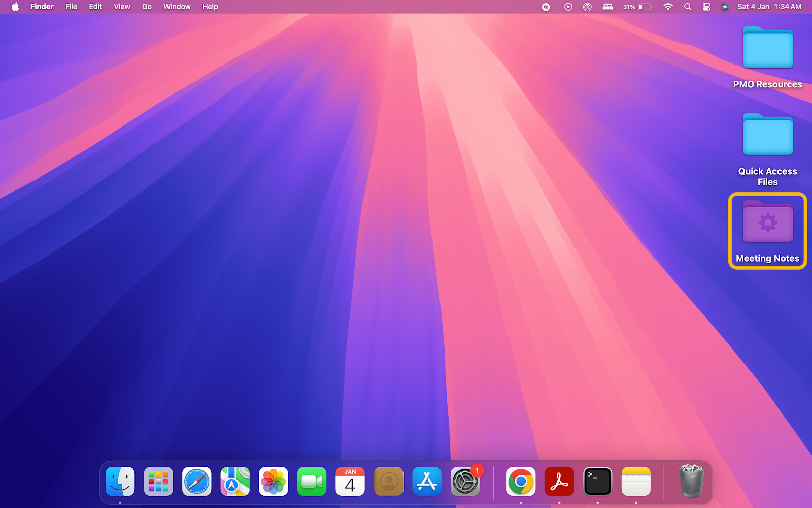Image resolution: width=812 pixels, height=508 pixels.
Task: Open the Trash in the Dock
Action: [x=692, y=481]
